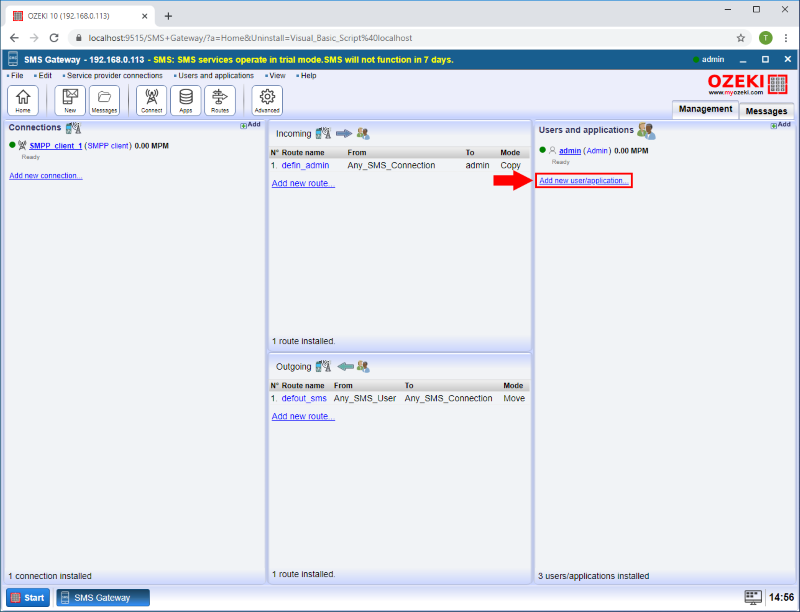Open the Apps database toolbar icon

coord(186,100)
